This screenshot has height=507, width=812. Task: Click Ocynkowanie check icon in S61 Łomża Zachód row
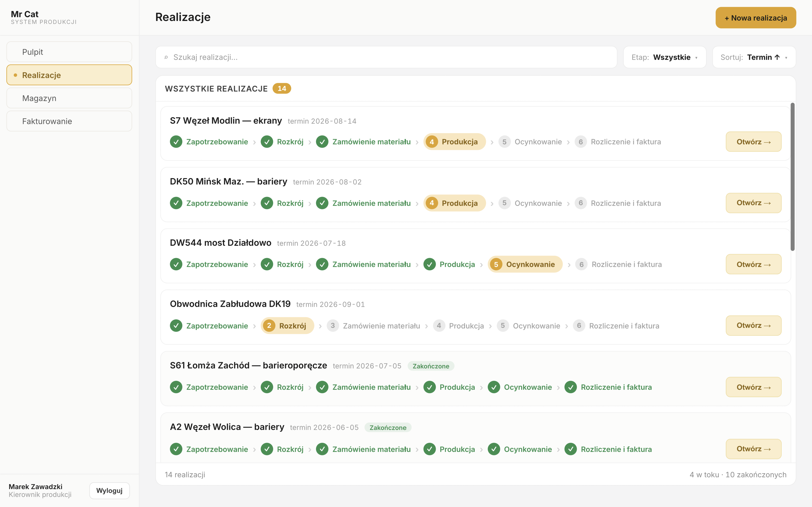point(494,387)
